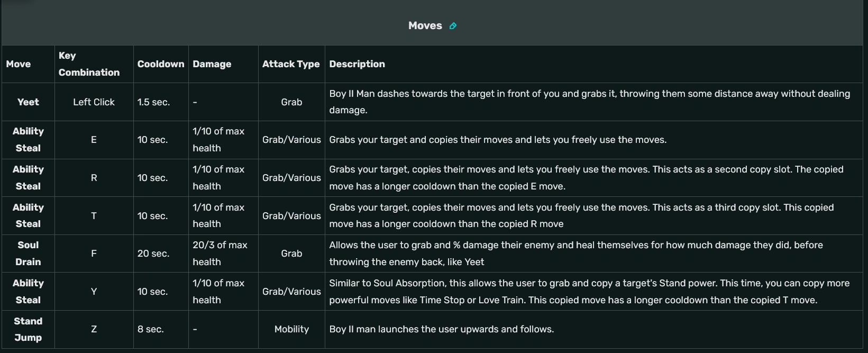Screen dimensions: 868x353
Task: Click the Left Click key combination cell
Action: click(94, 102)
